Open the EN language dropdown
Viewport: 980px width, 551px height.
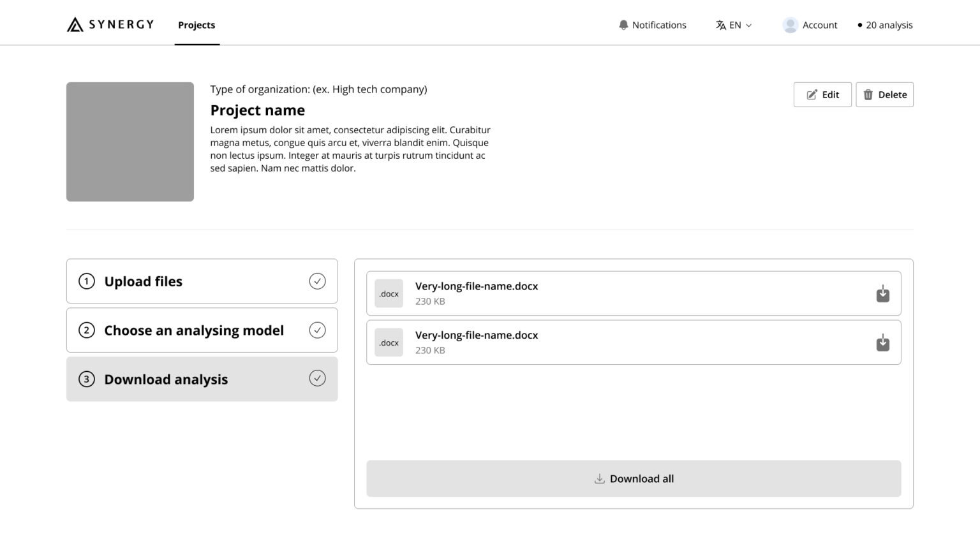735,25
